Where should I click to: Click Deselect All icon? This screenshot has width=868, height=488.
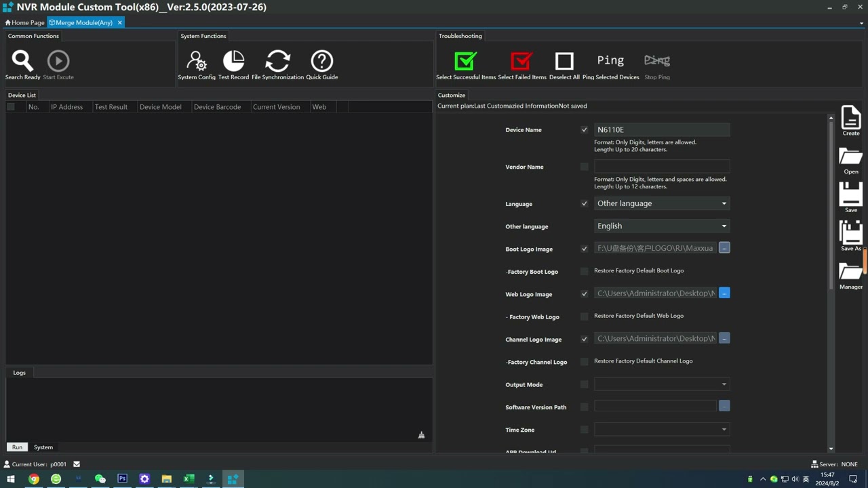click(x=564, y=62)
